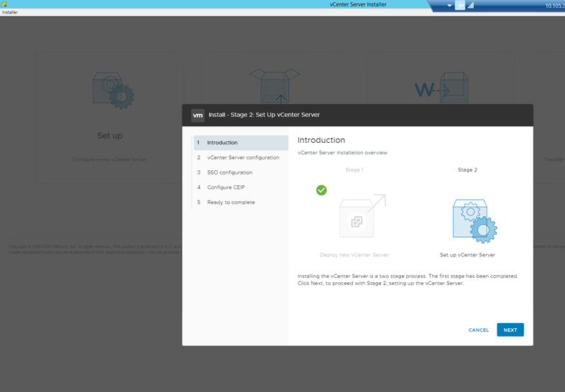Click the installer app icon in title bar

click(4, 4)
